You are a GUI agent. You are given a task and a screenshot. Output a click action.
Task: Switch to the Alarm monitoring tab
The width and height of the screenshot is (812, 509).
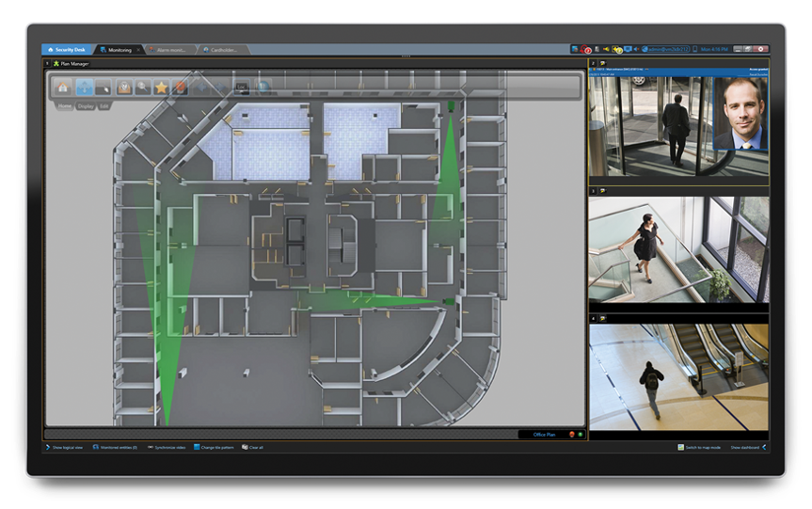tap(169, 49)
